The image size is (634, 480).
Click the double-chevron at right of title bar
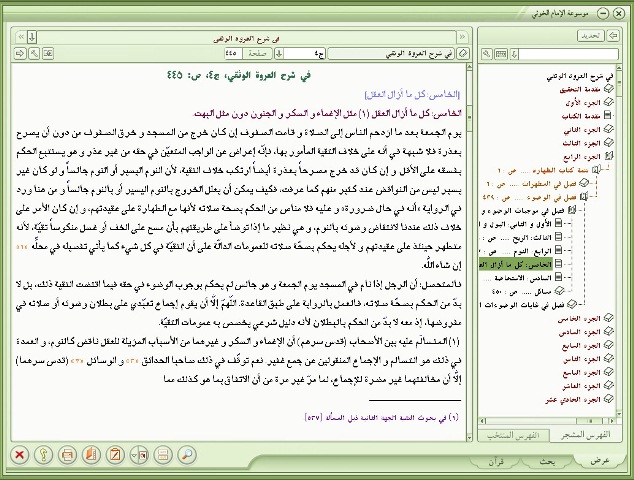462,38
